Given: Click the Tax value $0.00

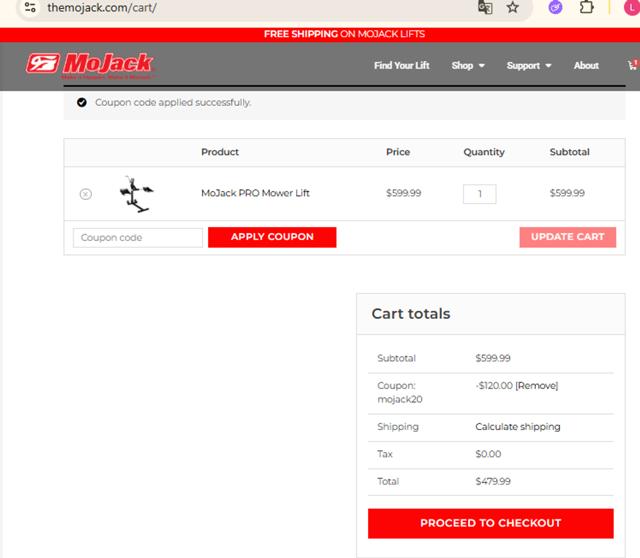Looking at the screenshot, I should point(488,454).
